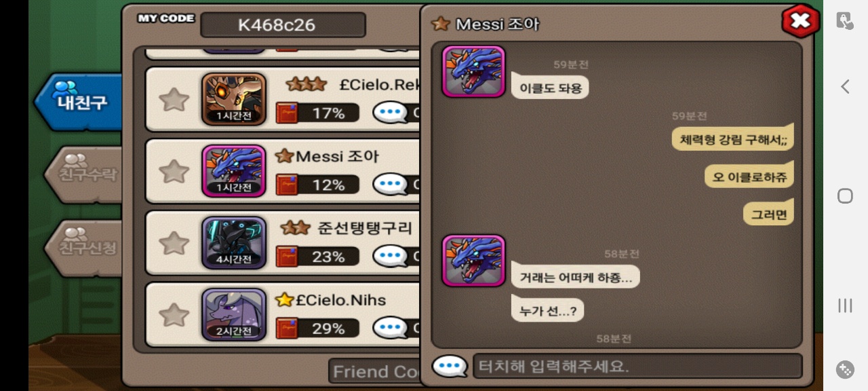Switch to 친구수락 tab
Image resolution: width=868 pixels, height=391 pixels.
pyautogui.click(x=84, y=174)
